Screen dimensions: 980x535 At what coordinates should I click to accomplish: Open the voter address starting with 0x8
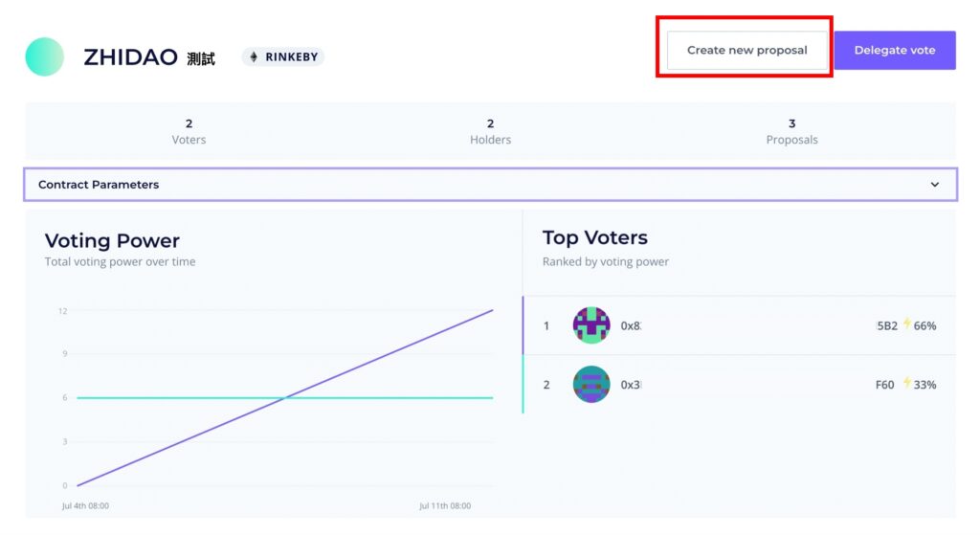(631, 325)
